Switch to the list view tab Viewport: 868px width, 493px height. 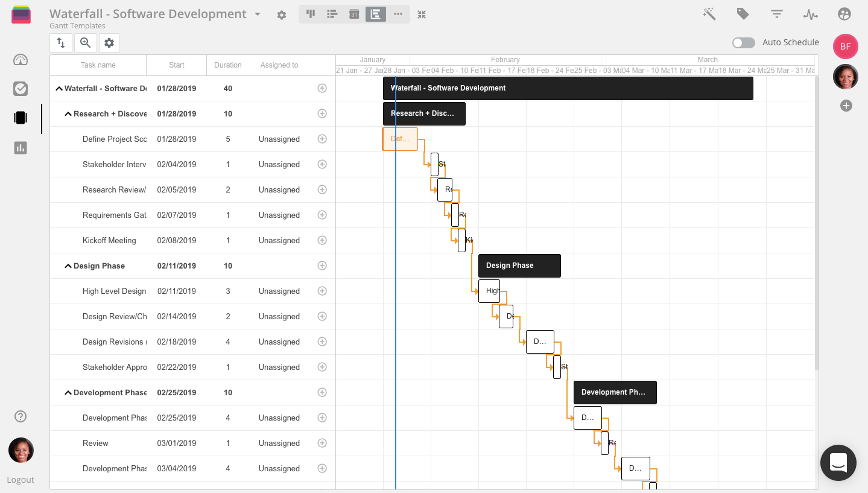click(x=332, y=14)
